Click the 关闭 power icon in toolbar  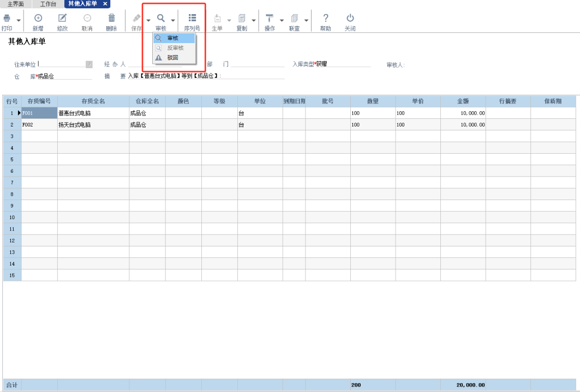350,19
